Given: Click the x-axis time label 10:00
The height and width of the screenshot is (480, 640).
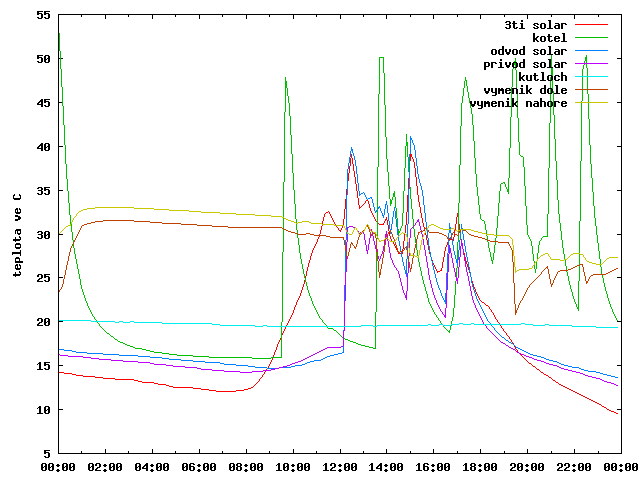Looking at the screenshot, I should tap(293, 467).
